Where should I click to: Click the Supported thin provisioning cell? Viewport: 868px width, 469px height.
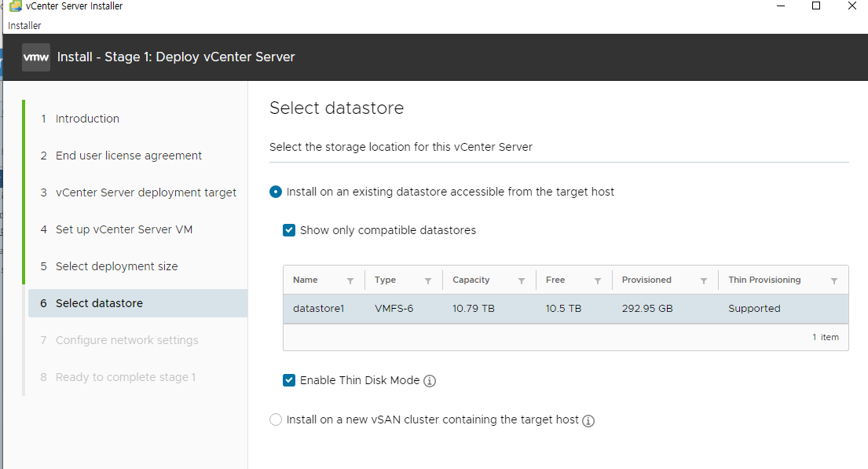coord(754,309)
